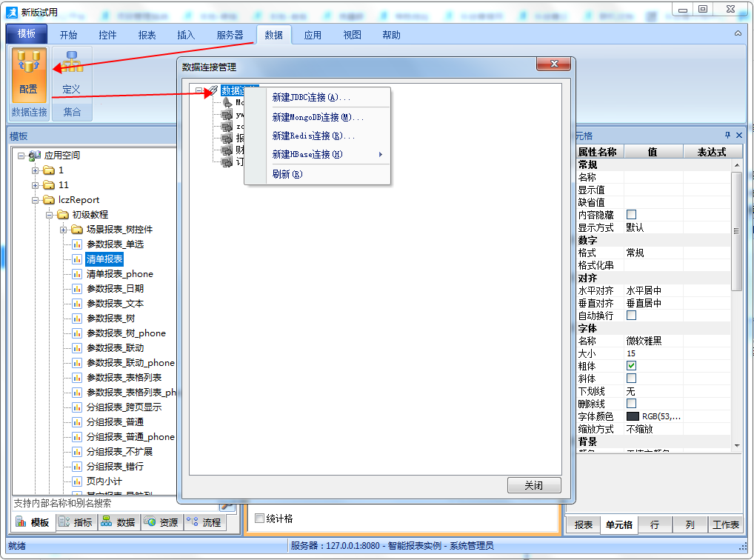Switch to the 服务器 ribbon tab

pyautogui.click(x=230, y=35)
